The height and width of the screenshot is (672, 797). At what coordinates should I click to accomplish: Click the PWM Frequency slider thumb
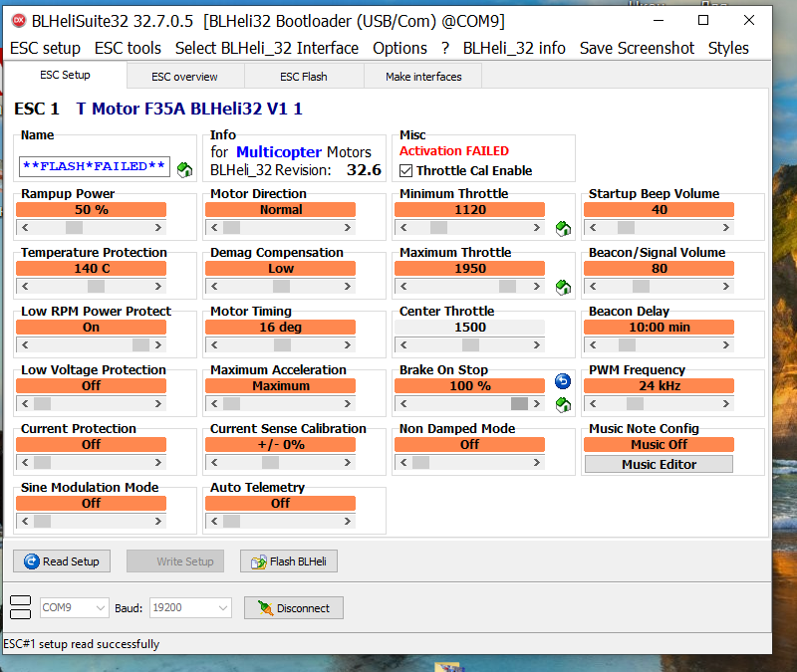(635, 404)
